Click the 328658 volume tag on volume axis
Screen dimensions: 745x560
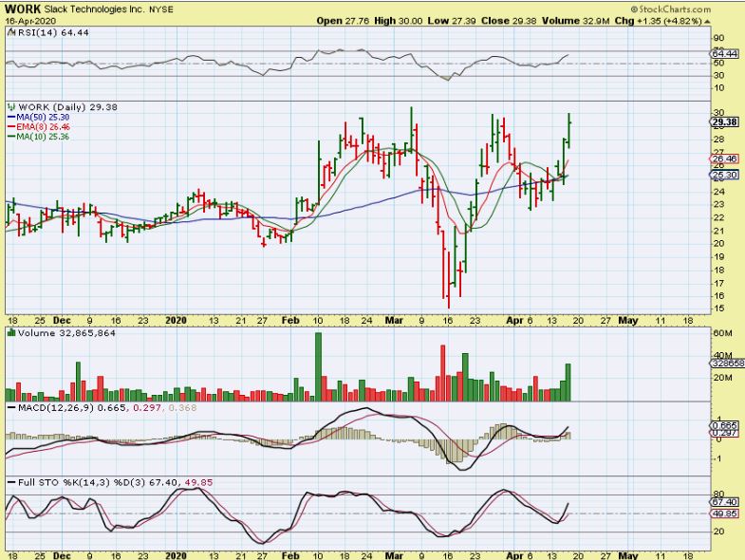pos(727,364)
